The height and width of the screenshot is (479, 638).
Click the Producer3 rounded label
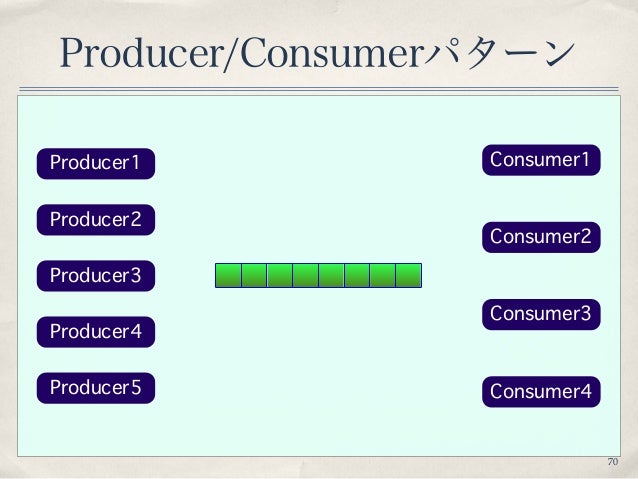coord(96,276)
